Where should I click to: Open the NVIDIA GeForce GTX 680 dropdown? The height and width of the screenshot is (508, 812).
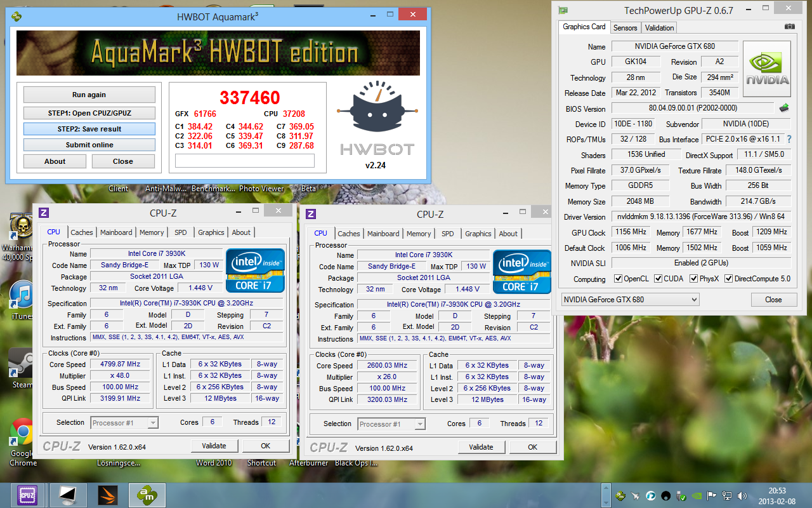630,300
